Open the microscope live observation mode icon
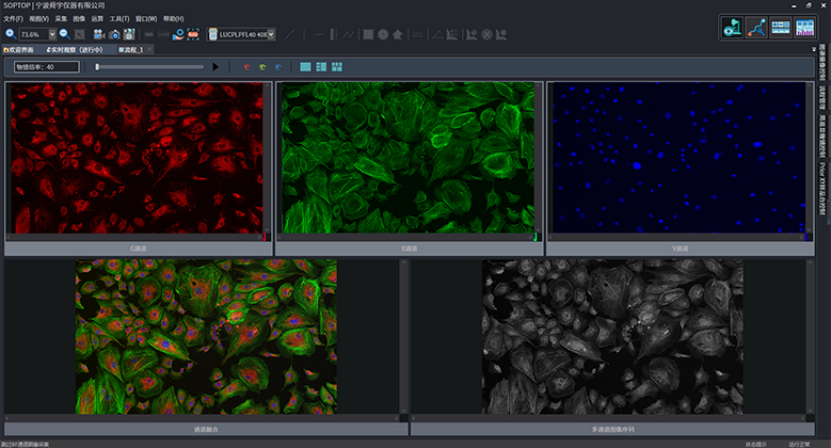This screenshot has width=831, height=448. [x=732, y=27]
